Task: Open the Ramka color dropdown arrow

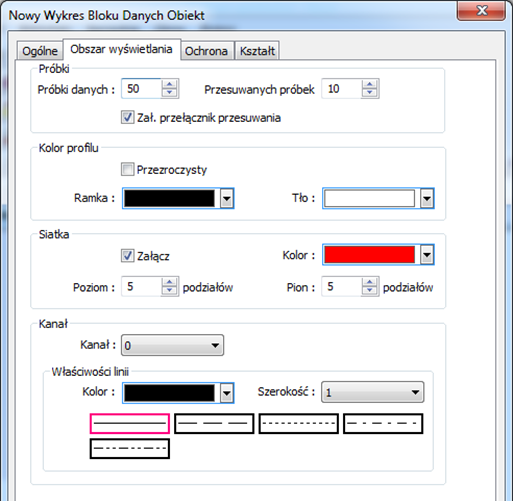Action: (227, 198)
